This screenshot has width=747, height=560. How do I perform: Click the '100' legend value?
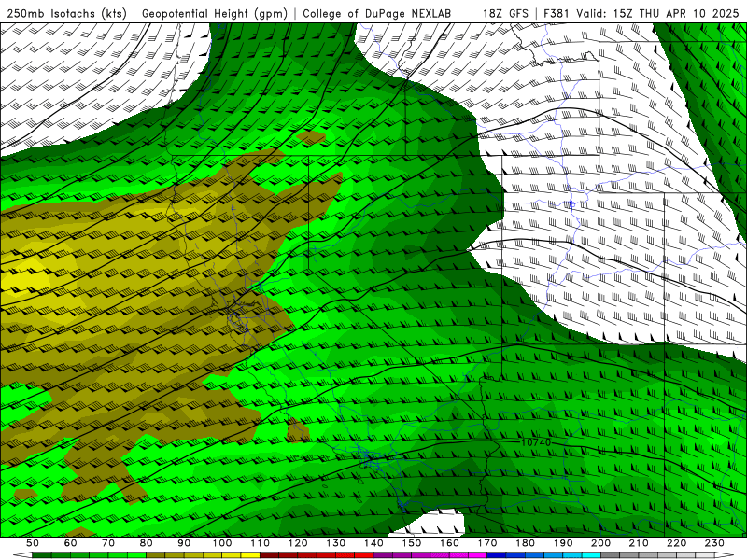222,543
